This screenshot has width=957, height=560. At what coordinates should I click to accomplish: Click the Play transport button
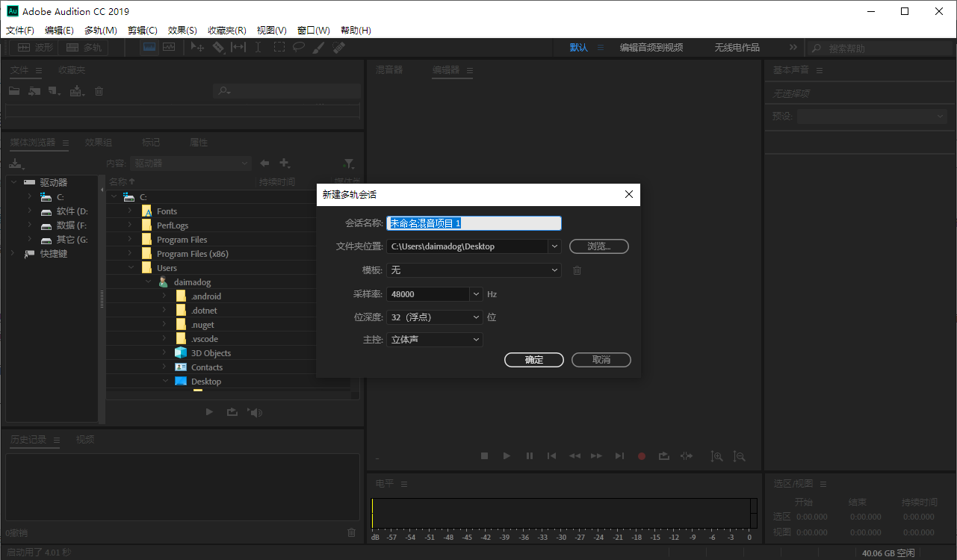507,455
